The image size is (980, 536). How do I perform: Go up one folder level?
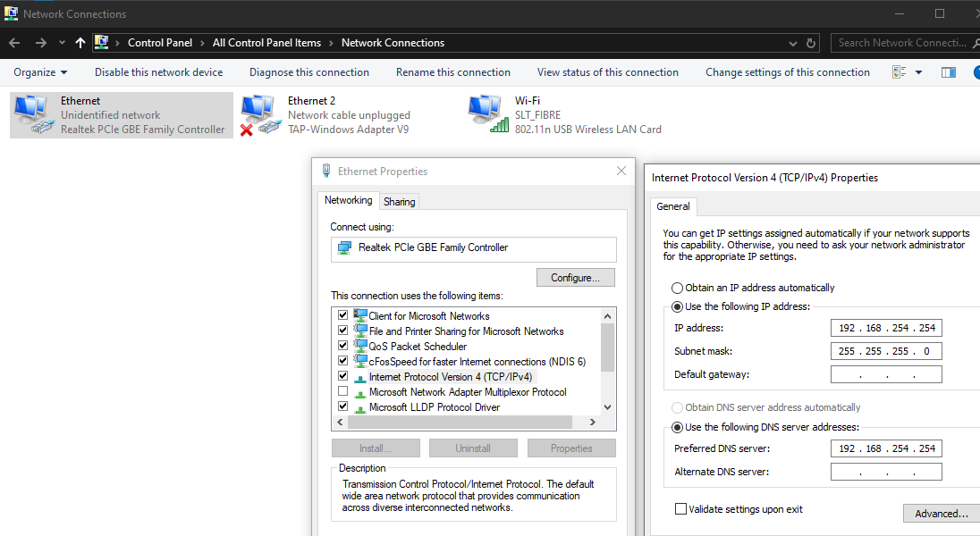[x=80, y=43]
